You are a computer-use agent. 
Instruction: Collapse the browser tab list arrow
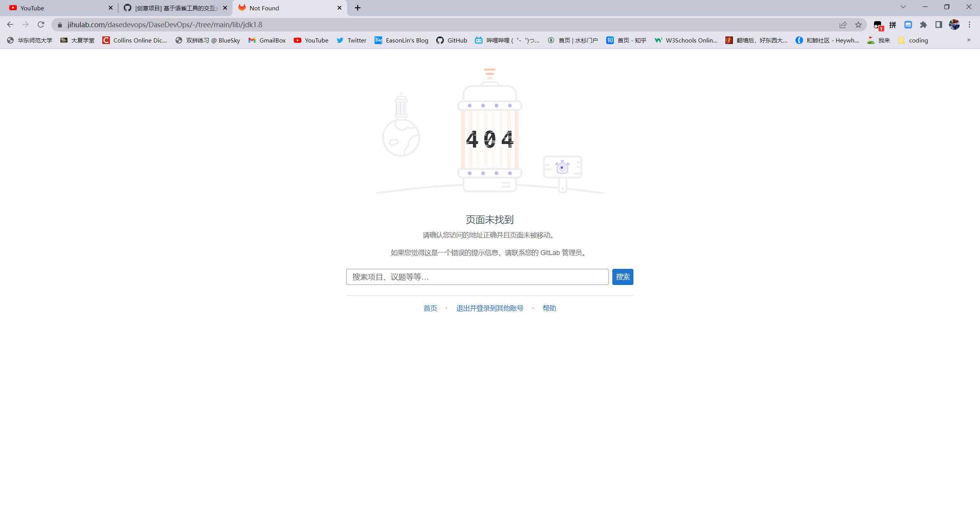point(903,7)
